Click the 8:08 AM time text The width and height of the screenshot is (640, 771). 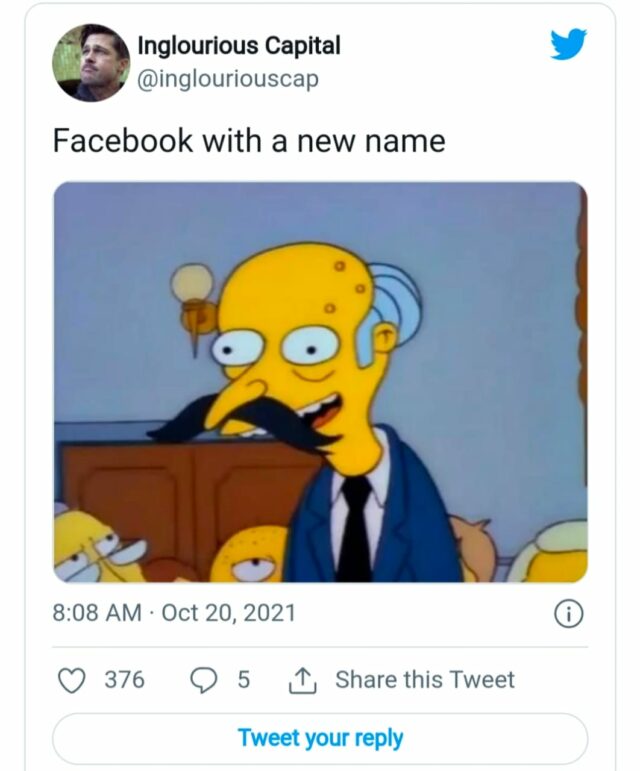[x=97, y=612]
